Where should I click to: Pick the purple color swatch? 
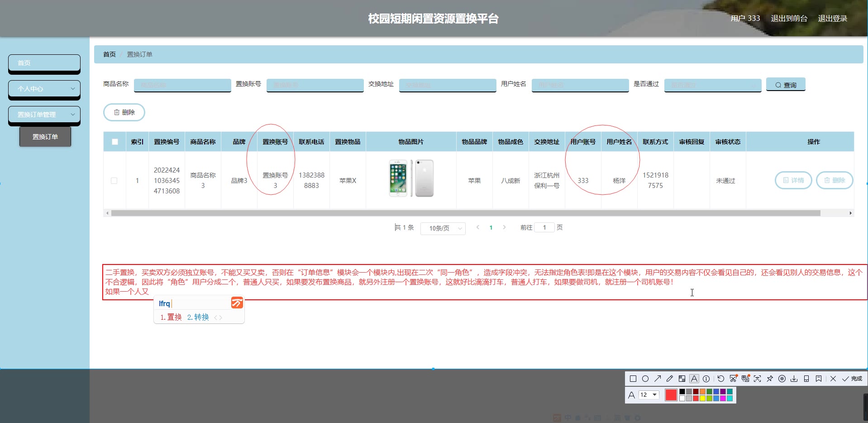point(723,392)
